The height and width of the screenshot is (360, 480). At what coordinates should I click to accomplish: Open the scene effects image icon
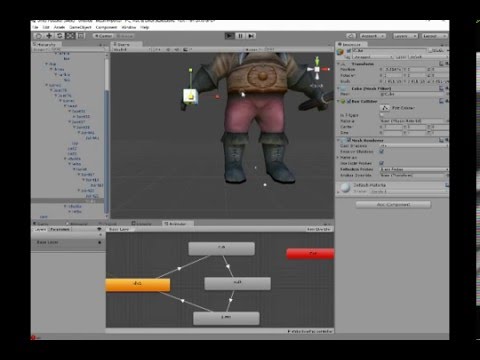pyautogui.click(x=187, y=49)
